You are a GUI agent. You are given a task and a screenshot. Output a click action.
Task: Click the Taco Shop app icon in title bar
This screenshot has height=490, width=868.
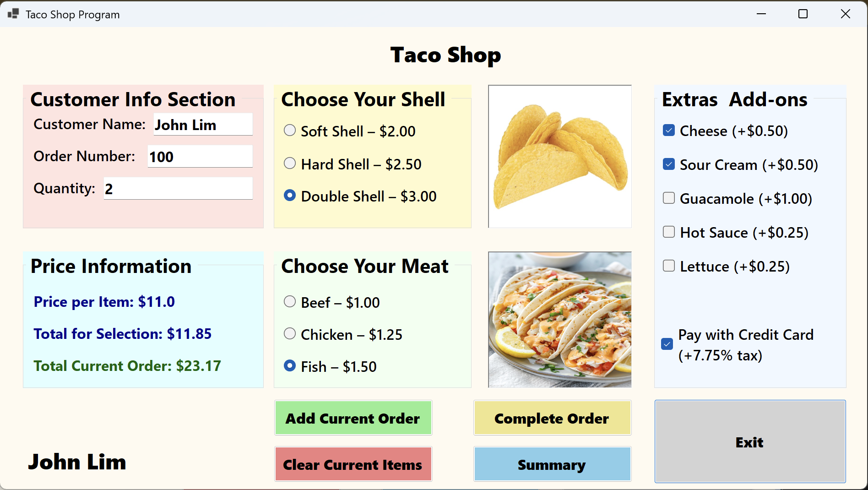tap(13, 14)
